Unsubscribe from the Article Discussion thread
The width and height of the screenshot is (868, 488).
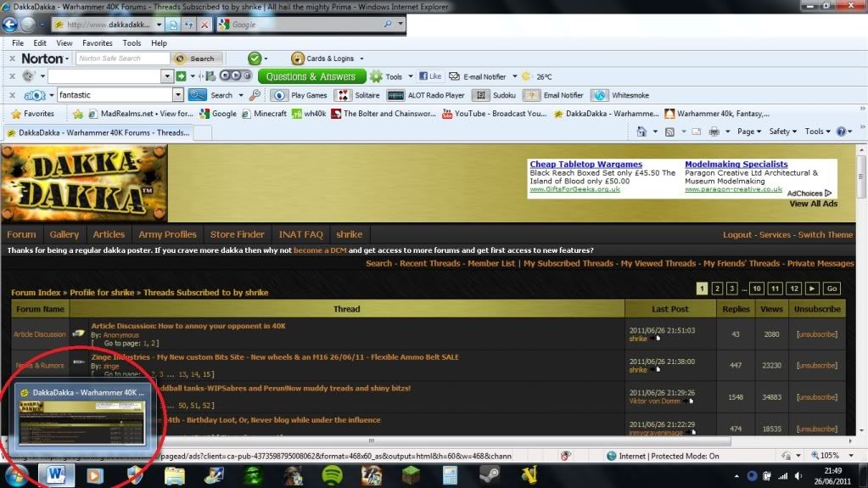[x=817, y=334]
